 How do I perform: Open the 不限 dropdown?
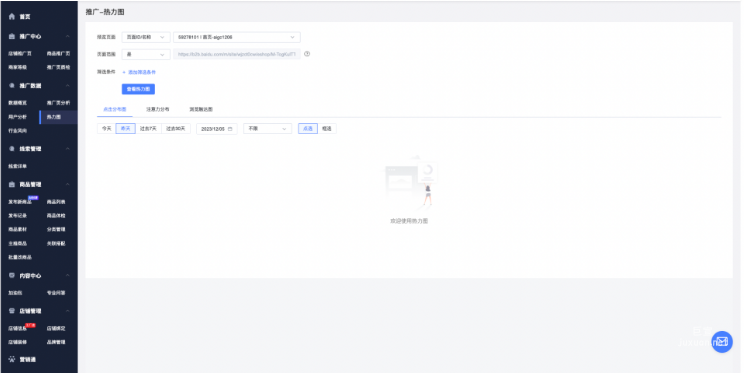[267, 128]
